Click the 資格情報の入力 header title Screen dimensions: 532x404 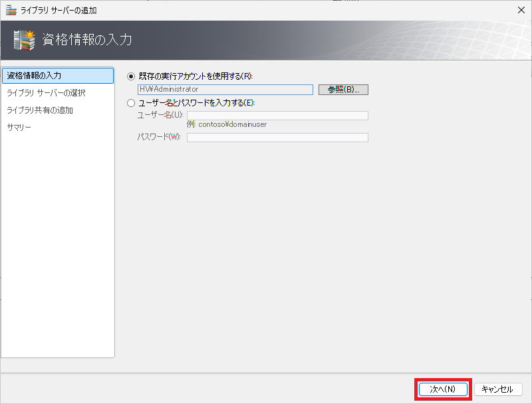[x=87, y=40]
